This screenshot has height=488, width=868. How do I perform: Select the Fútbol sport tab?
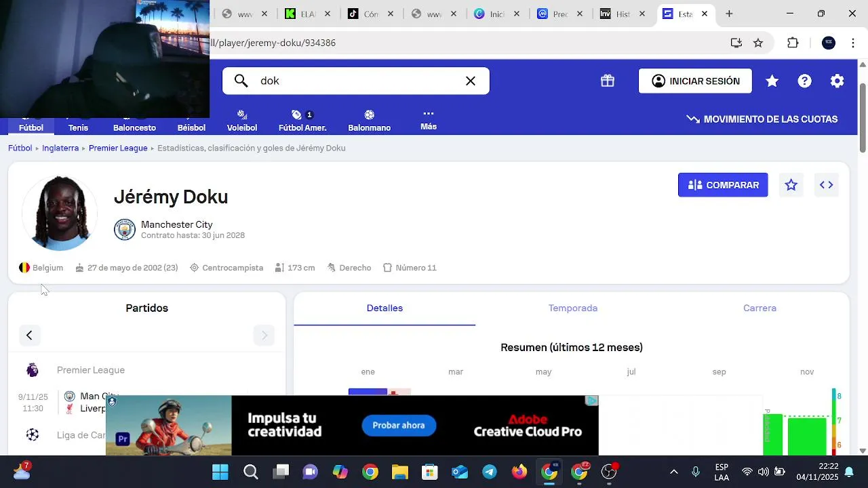tap(31, 127)
